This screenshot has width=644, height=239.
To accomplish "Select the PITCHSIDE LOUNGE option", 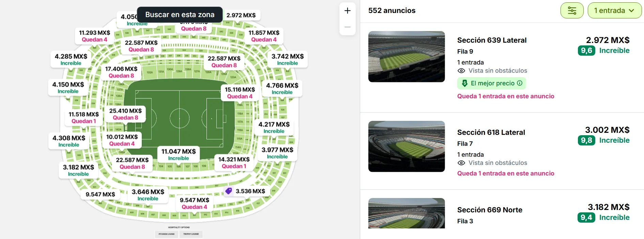I will point(166,234).
